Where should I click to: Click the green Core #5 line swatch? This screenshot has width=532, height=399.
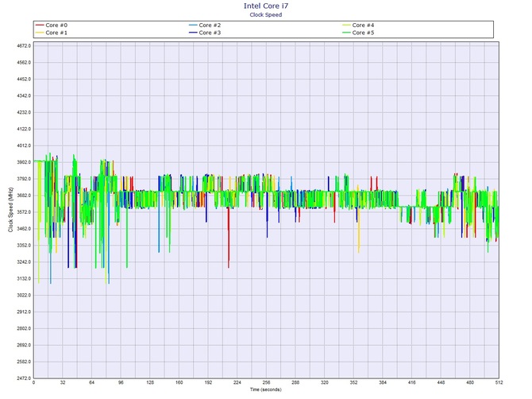tap(346, 33)
